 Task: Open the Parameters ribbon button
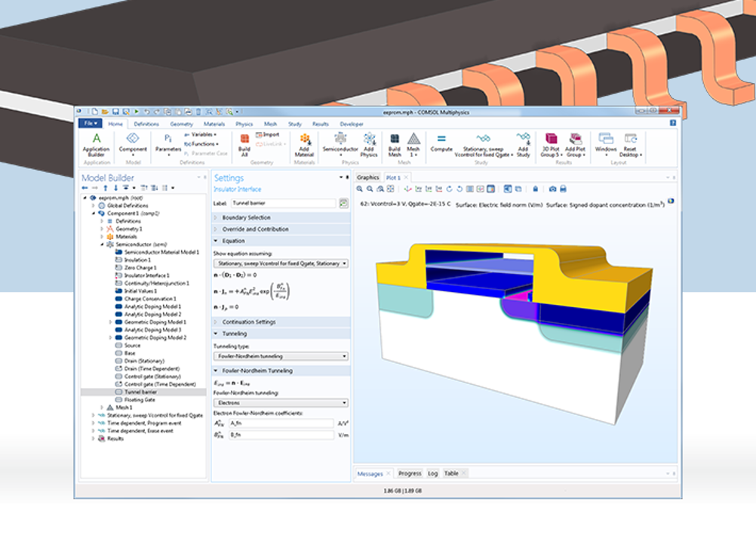point(167,143)
